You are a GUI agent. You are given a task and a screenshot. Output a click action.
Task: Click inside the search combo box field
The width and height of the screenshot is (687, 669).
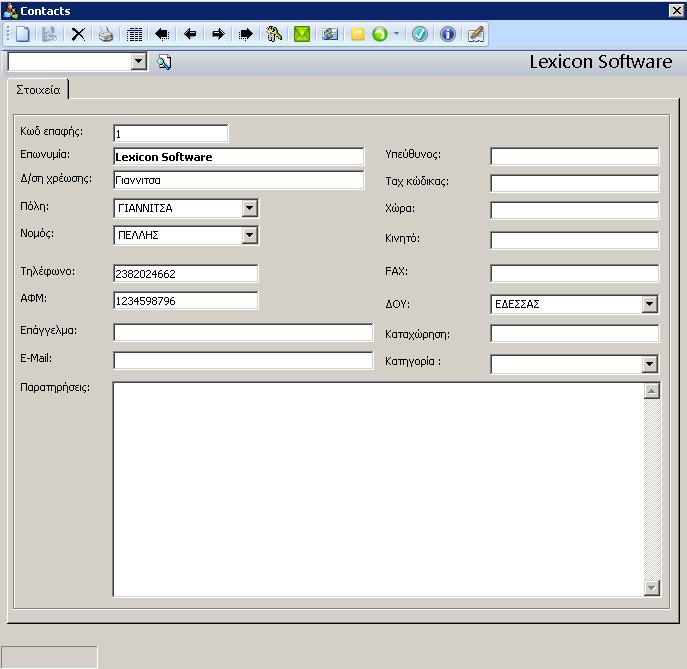(x=69, y=62)
